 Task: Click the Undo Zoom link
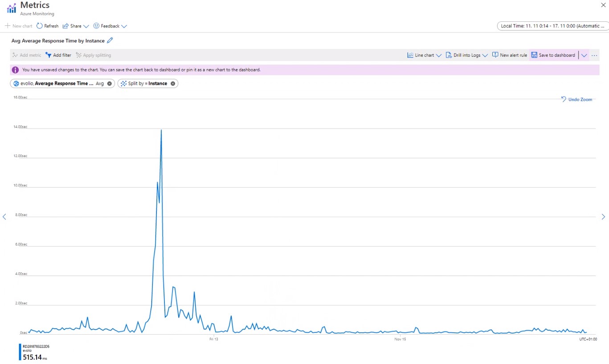tap(577, 99)
